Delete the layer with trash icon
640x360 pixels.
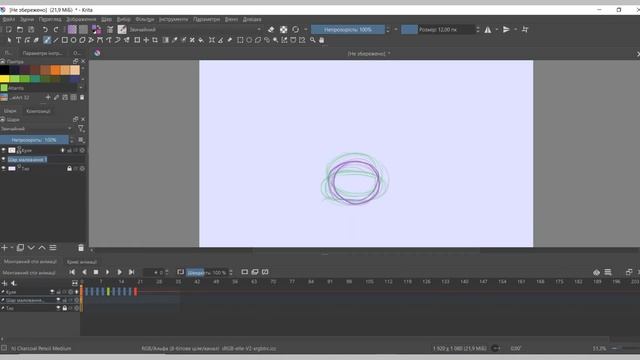pyautogui.click(x=81, y=248)
